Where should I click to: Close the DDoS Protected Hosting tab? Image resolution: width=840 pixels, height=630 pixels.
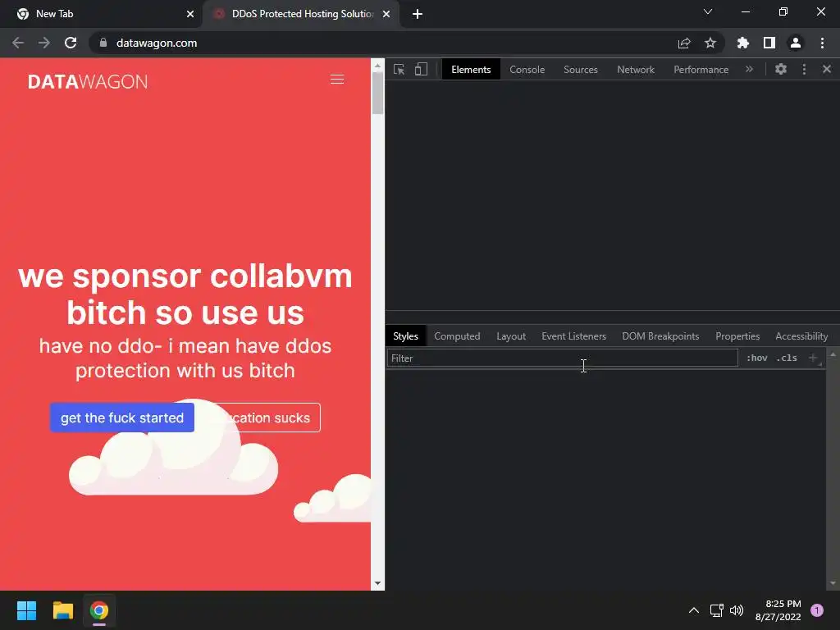point(386,14)
